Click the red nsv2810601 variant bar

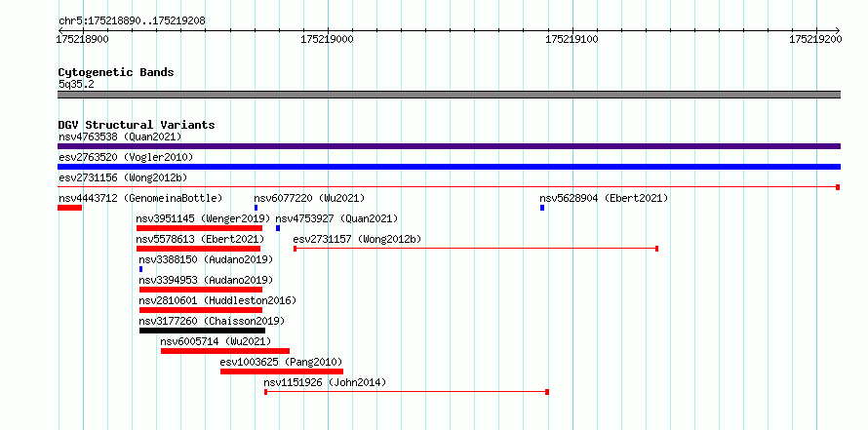201,310
